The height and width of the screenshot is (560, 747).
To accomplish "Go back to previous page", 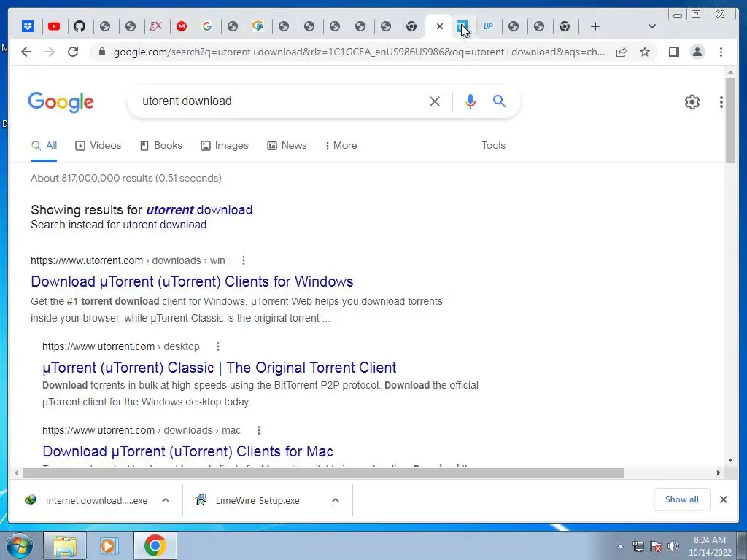I will (x=26, y=52).
